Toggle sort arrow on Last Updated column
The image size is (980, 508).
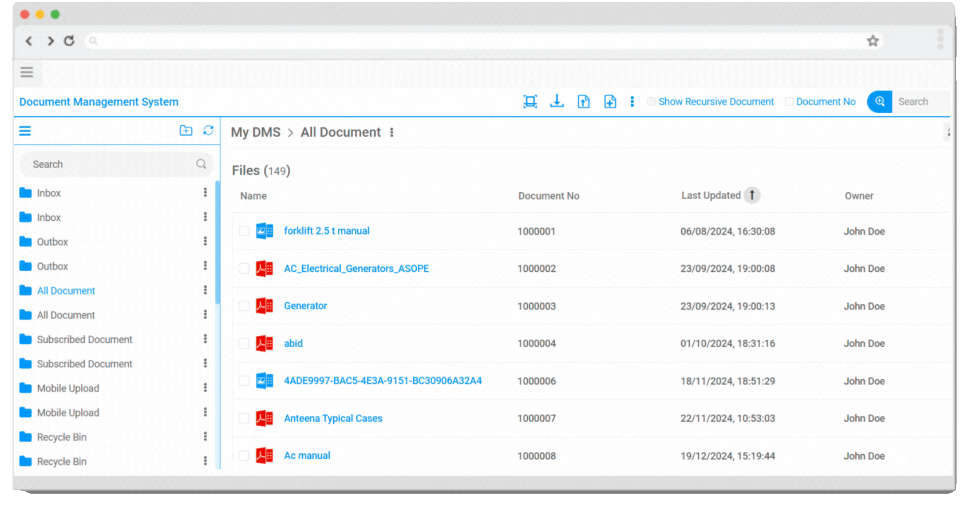point(752,196)
